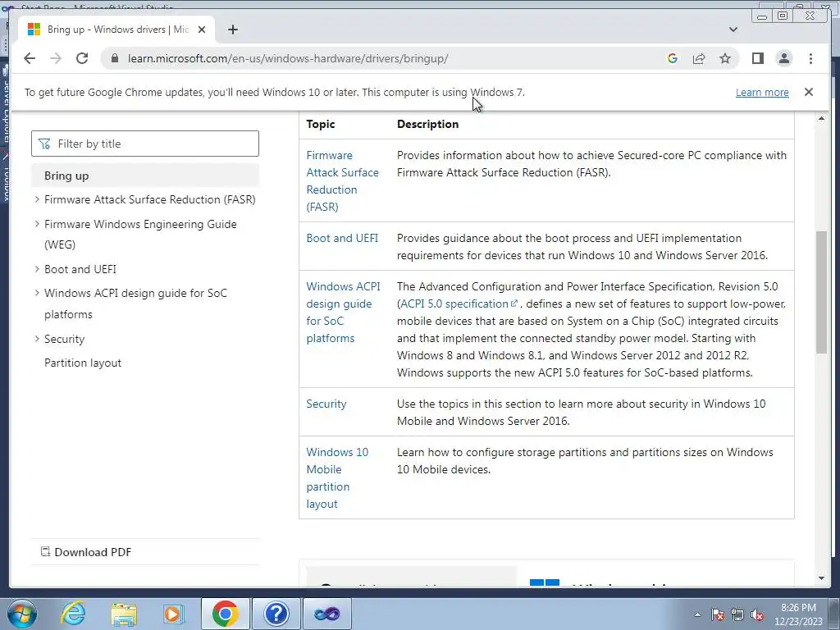Open the Help question mark taskbar icon
Viewport: 840px width, 630px height.
[276, 614]
